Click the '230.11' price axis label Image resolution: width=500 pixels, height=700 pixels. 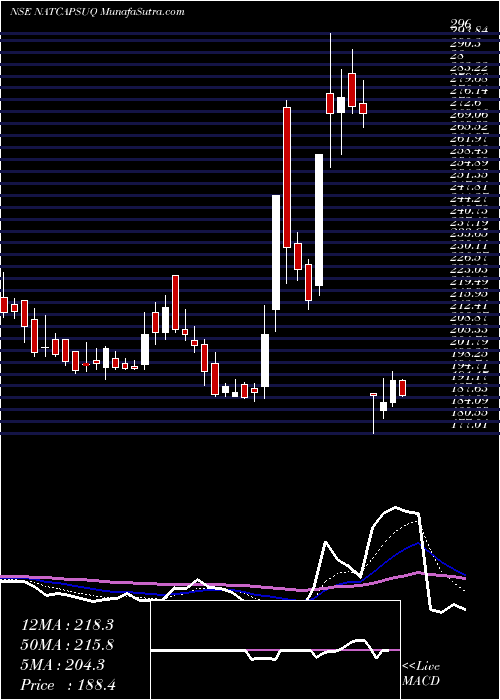(471, 246)
